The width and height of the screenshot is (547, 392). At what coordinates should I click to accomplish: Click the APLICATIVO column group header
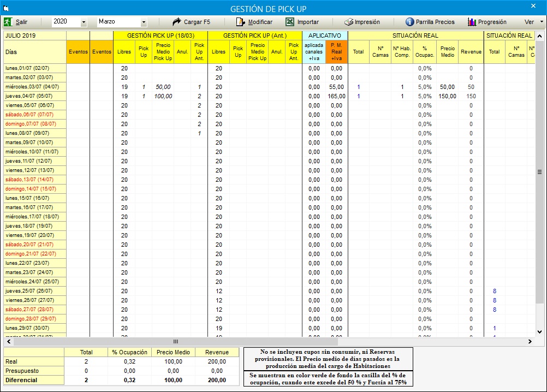click(325, 35)
